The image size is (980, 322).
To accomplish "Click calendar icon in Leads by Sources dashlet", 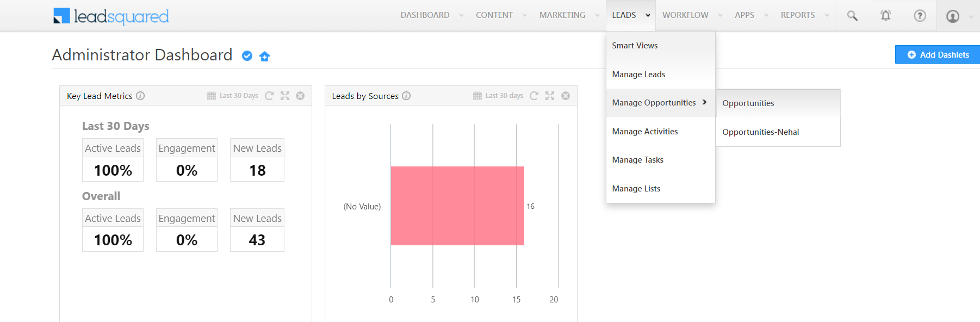I will [477, 96].
